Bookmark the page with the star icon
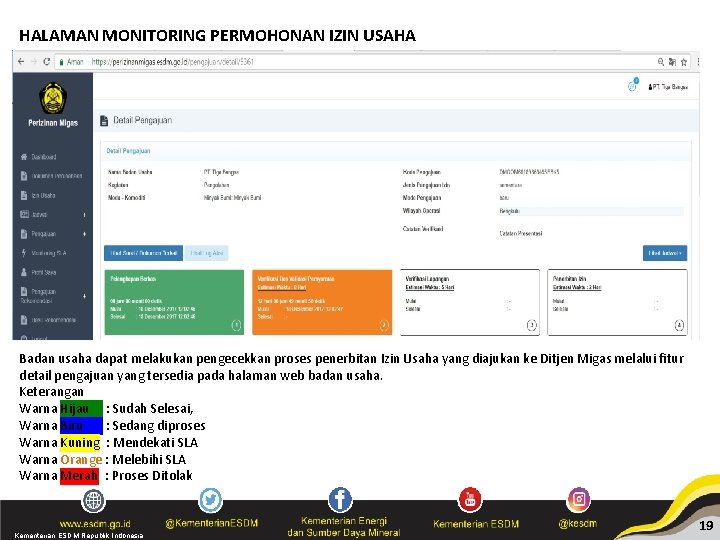Image resolution: width=720 pixels, height=540 pixels. tap(684, 62)
